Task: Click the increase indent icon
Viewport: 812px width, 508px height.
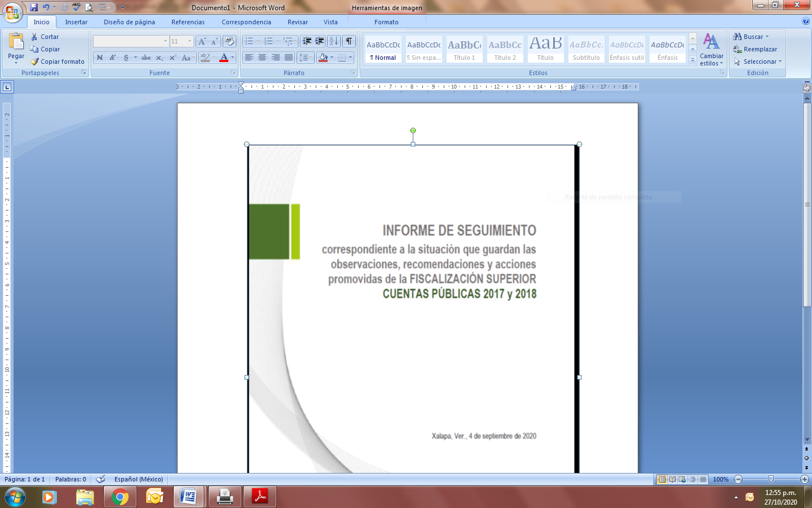Action: [320, 41]
